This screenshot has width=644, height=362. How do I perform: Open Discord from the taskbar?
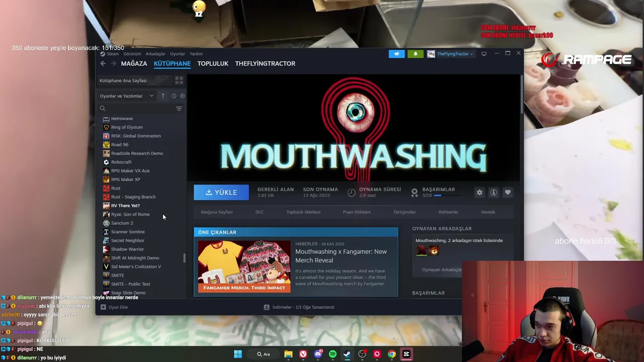point(318,354)
